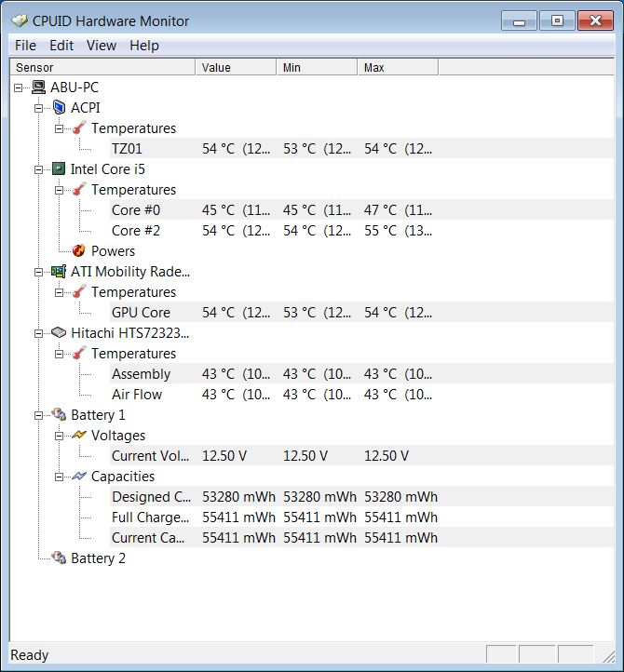Screen dimensions: 624x672
Task: Select the TZ01 sensor row
Action: (x=361, y=148)
